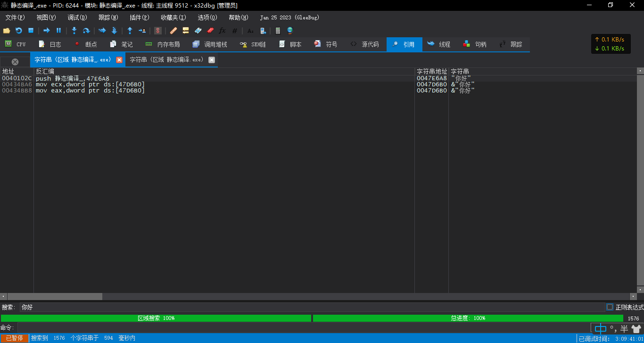
Task: Open the calculator icon in toolbar
Action: (278, 30)
